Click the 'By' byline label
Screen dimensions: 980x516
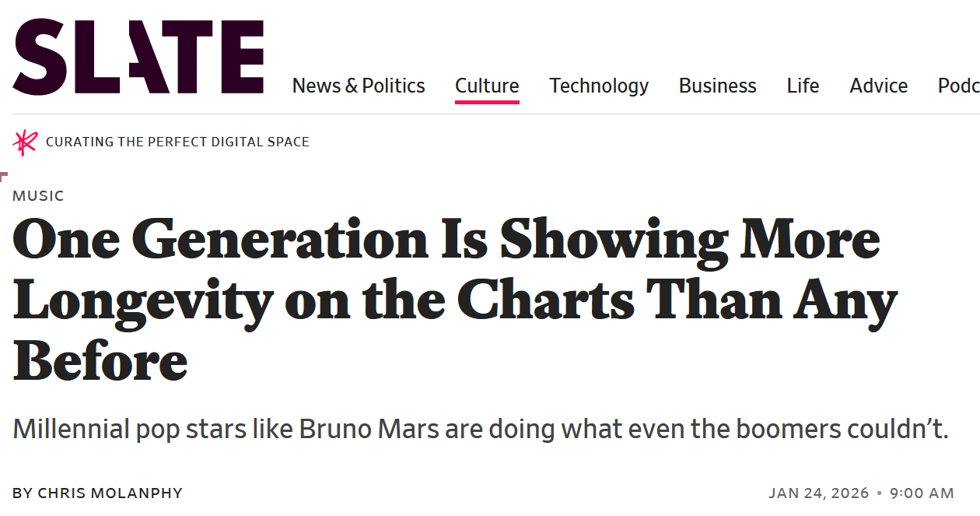23,493
